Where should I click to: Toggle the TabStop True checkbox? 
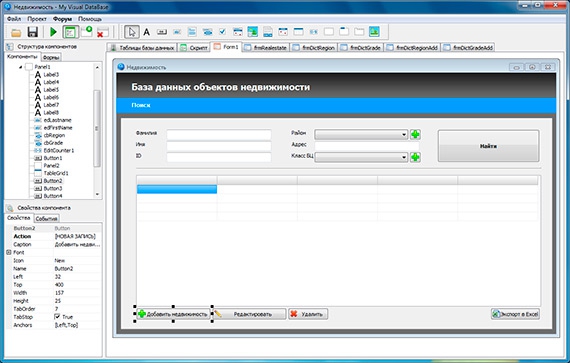tap(57, 317)
